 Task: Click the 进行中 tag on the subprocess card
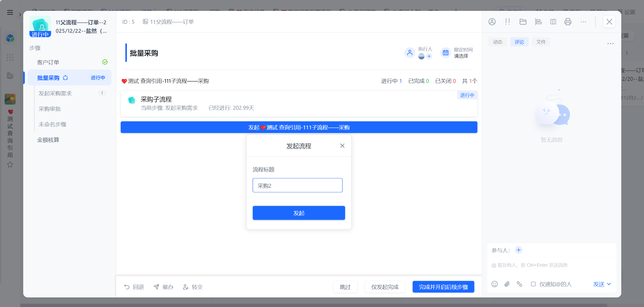(x=467, y=95)
